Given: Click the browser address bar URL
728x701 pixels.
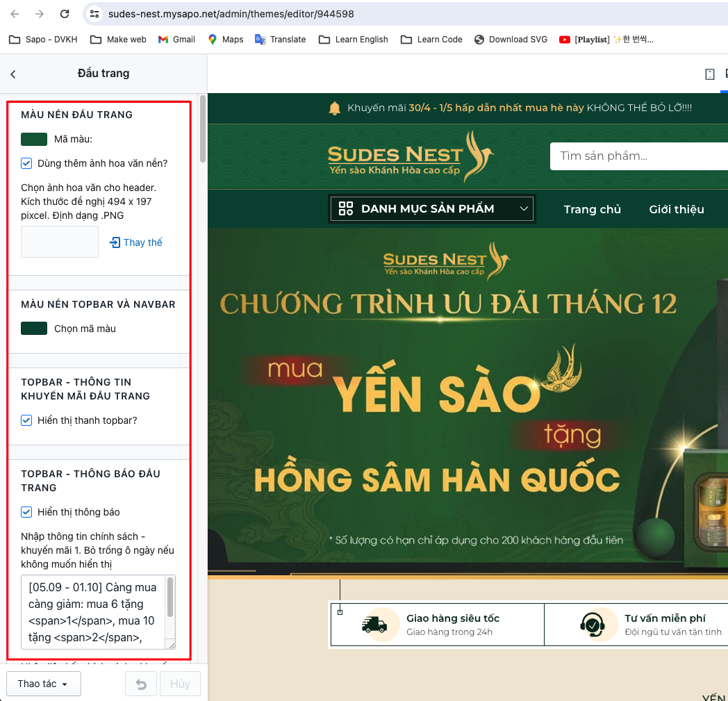Looking at the screenshot, I should tap(231, 14).
